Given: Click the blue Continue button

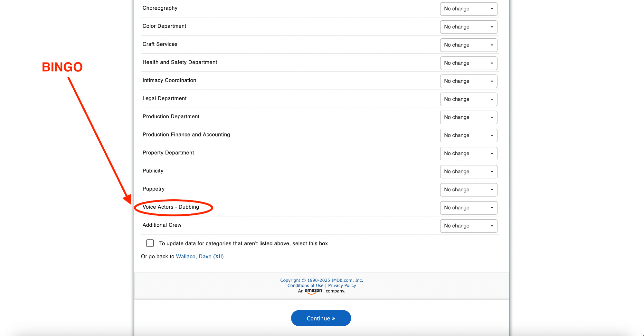Looking at the screenshot, I should pos(321,318).
